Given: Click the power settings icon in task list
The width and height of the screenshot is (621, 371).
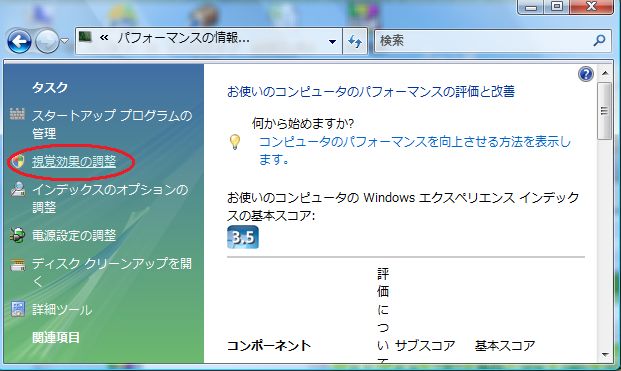Looking at the screenshot, I should click(x=18, y=235).
